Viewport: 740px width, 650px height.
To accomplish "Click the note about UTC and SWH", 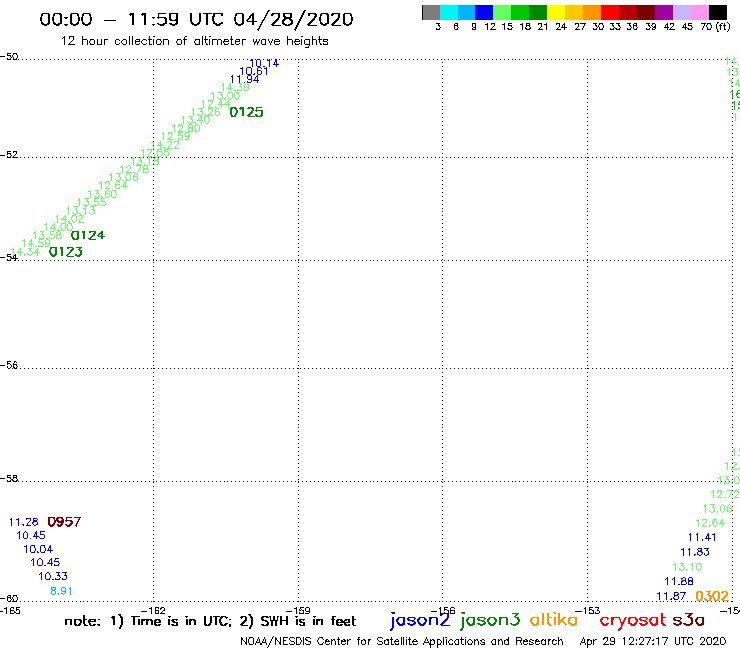I will [x=210, y=621].
